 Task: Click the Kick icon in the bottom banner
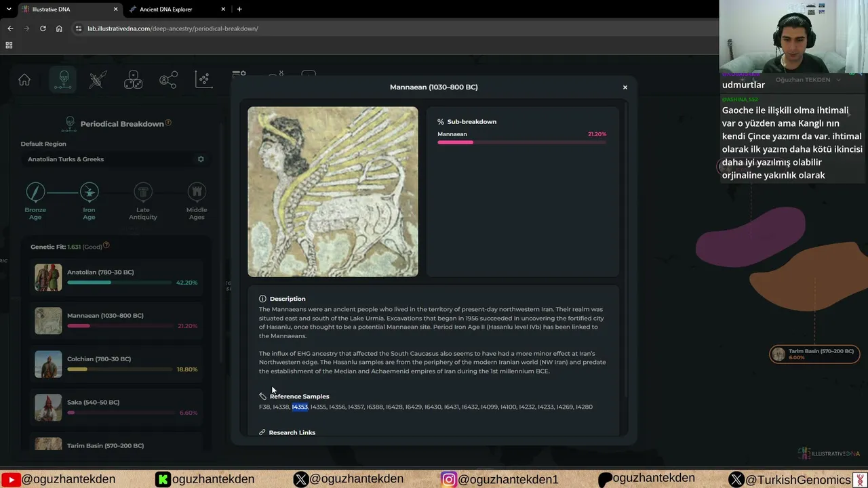tap(163, 479)
